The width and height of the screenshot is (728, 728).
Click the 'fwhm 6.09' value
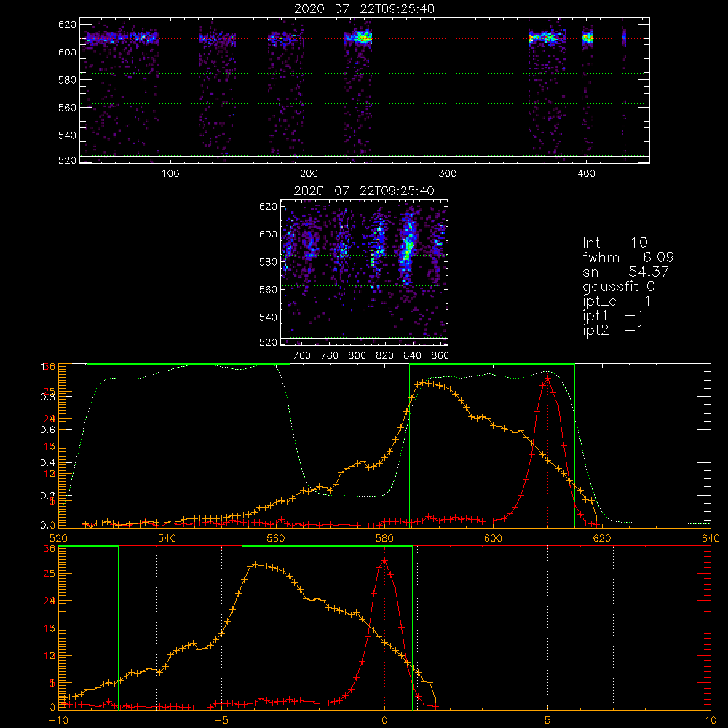coord(628,257)
